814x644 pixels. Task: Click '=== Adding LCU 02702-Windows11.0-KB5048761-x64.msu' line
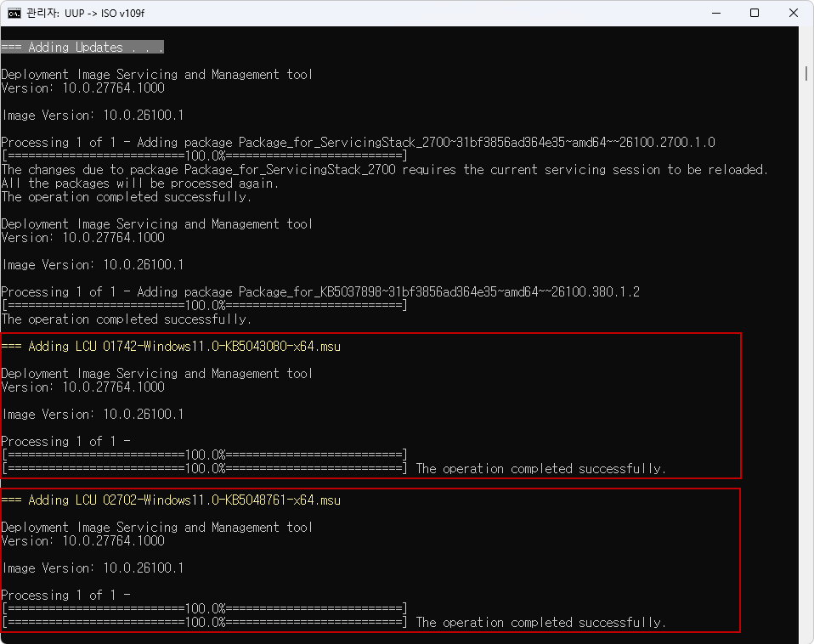pos(171,500)
